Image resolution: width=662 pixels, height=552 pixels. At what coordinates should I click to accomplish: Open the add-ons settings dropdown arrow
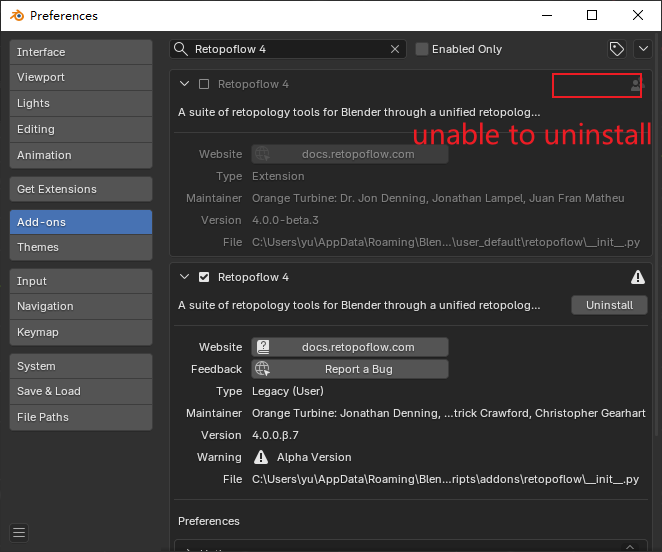[x=643, y=49]
